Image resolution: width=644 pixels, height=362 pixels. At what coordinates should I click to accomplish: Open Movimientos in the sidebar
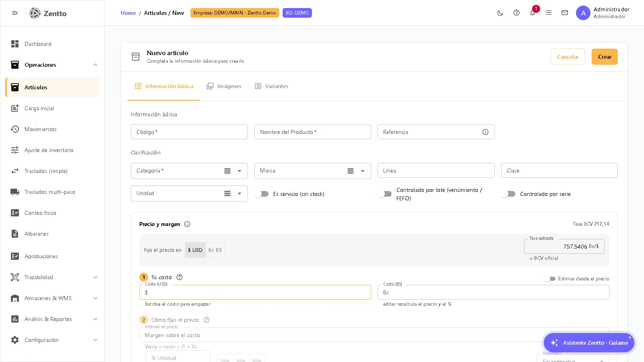point(52,129)
